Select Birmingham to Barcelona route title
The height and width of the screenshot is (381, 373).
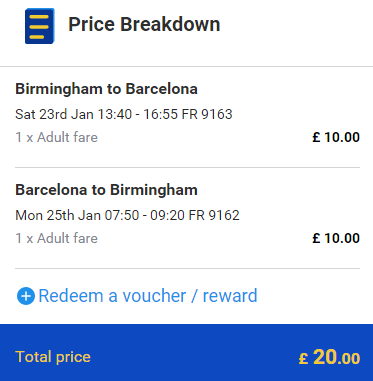(106, 89)
